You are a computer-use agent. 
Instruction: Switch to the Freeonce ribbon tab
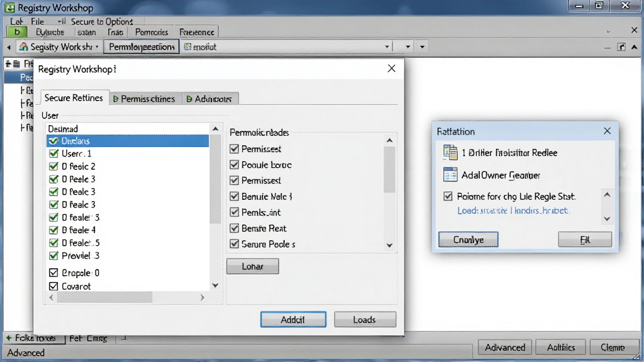tap(197, 32)
